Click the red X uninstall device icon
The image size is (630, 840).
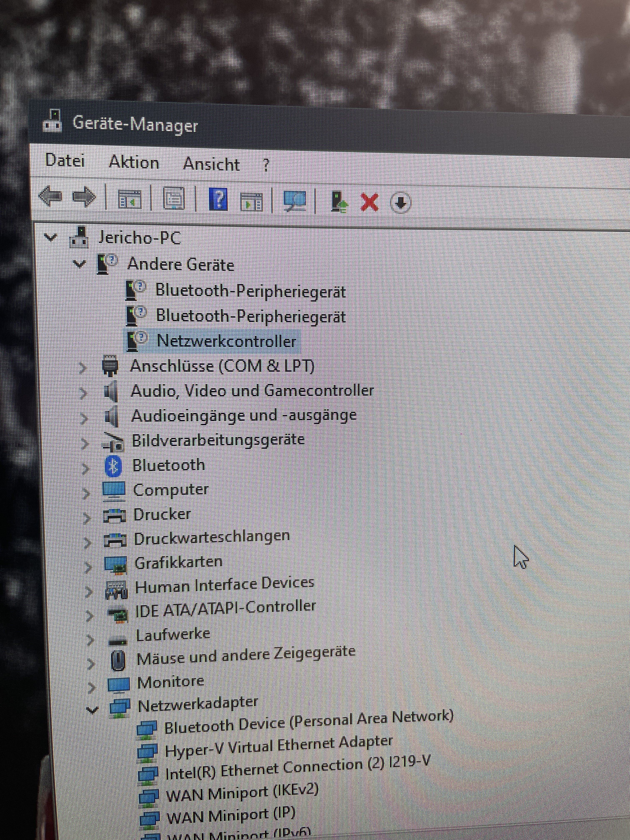[x=370, y=202]
